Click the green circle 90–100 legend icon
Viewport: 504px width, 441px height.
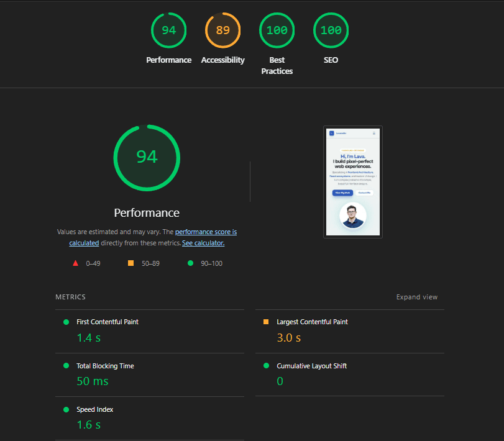click(190, 263)
